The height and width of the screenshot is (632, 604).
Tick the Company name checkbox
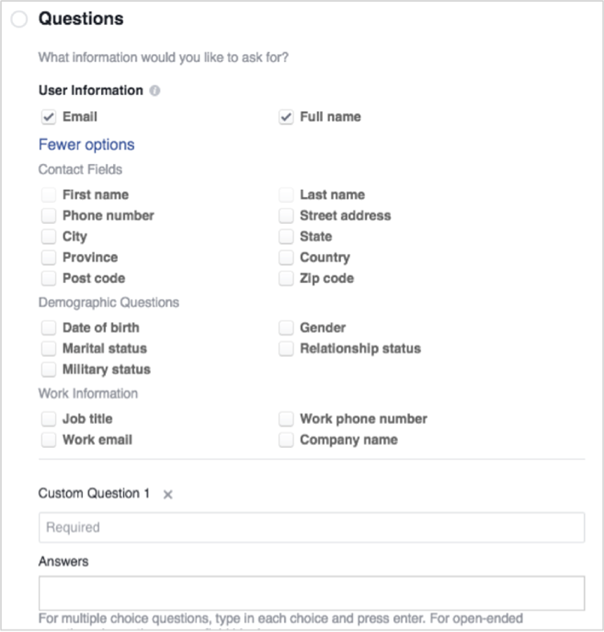point(286,440)
